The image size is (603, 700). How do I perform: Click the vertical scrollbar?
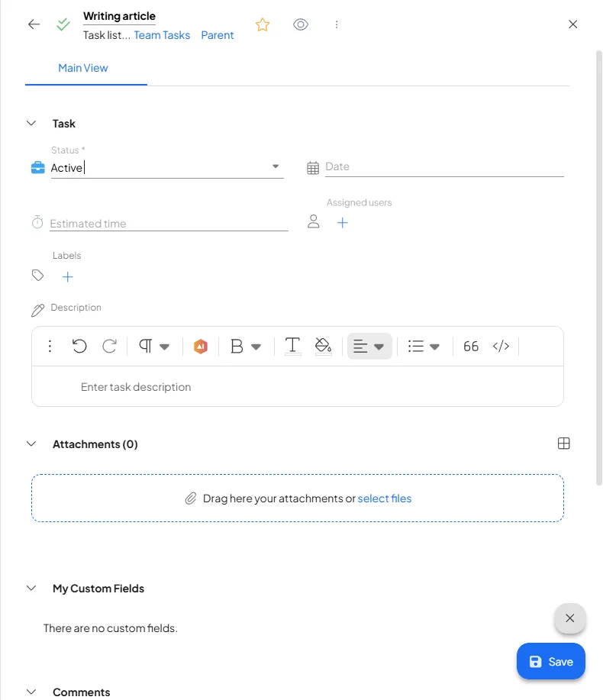tap(599, 268)
